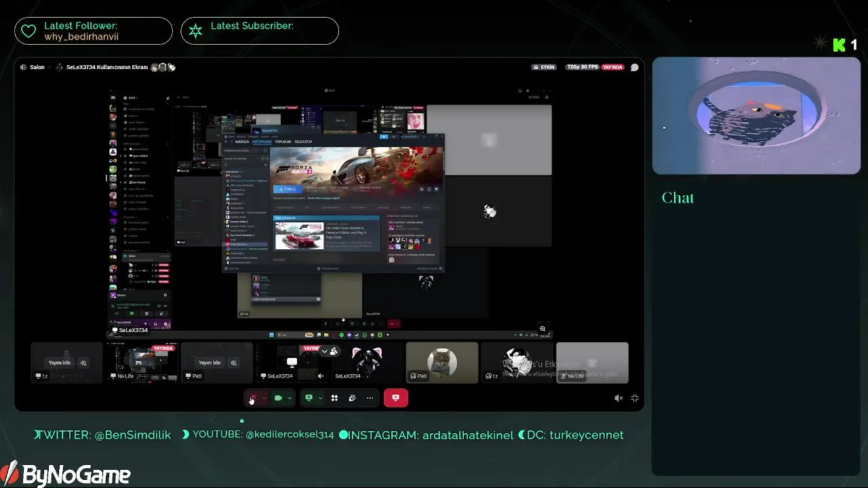Select SeLeX3734 live stream tile

click(x=292, y=363)
